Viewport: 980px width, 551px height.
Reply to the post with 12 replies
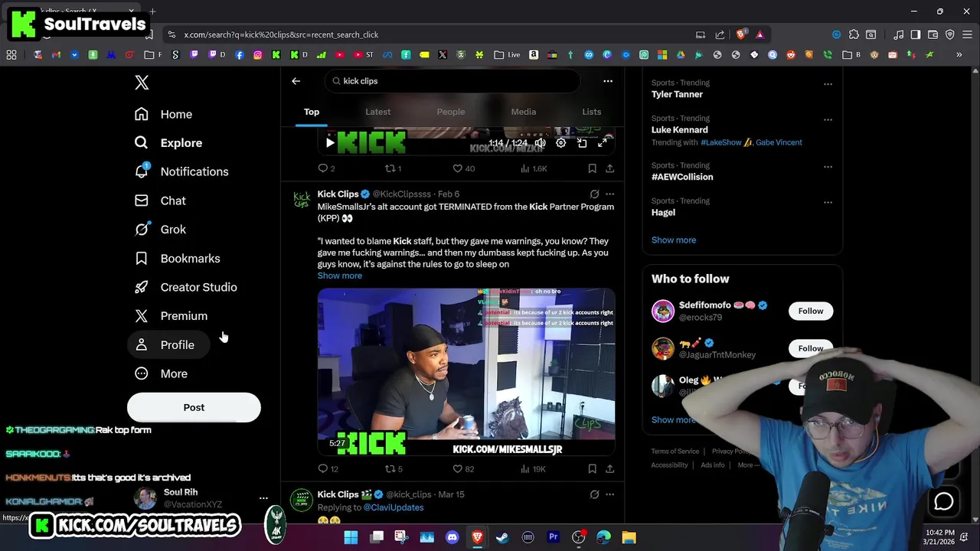click(x=328, y=468)
